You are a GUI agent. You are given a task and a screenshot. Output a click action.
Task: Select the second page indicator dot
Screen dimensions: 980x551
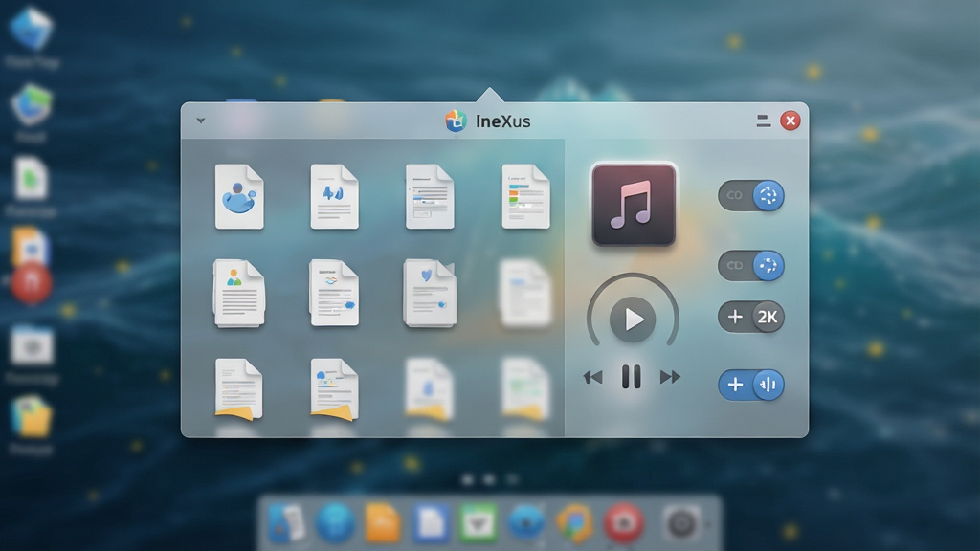pos(489,479)
